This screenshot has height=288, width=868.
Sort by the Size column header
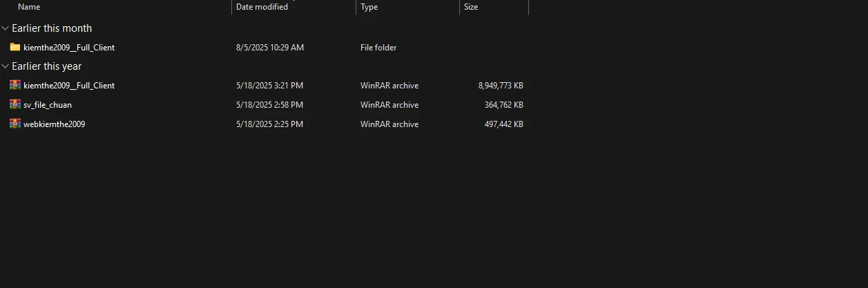coord(471,7)
